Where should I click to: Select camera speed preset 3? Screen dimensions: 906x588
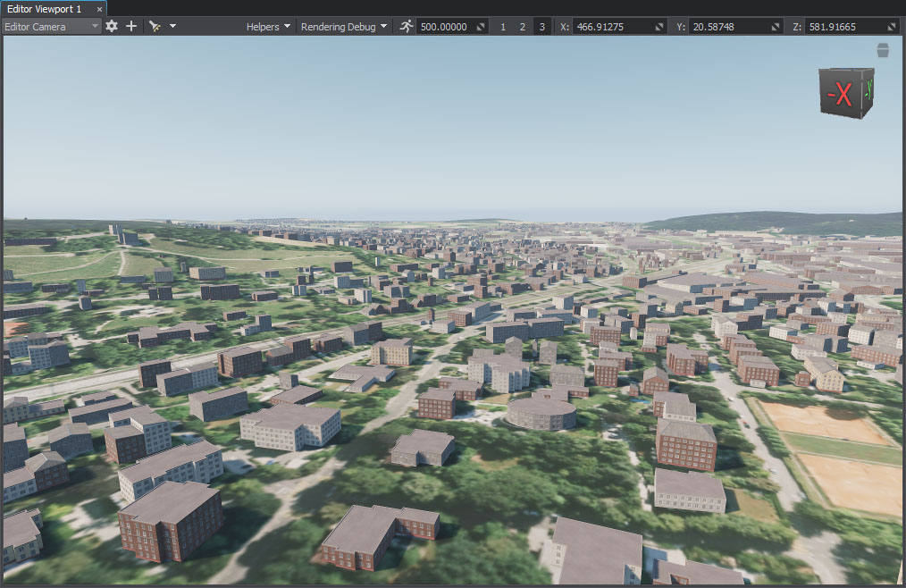coord(541,27)
